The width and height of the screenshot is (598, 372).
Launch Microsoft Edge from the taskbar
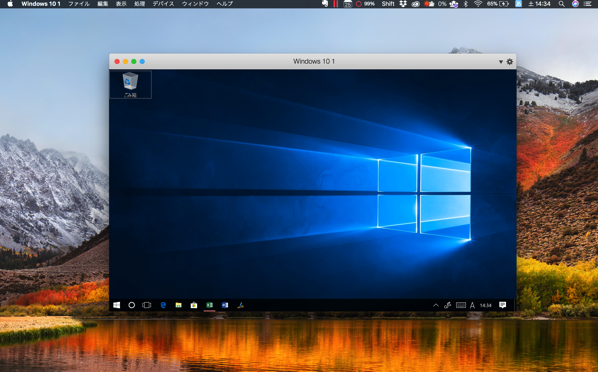(163, 305)
